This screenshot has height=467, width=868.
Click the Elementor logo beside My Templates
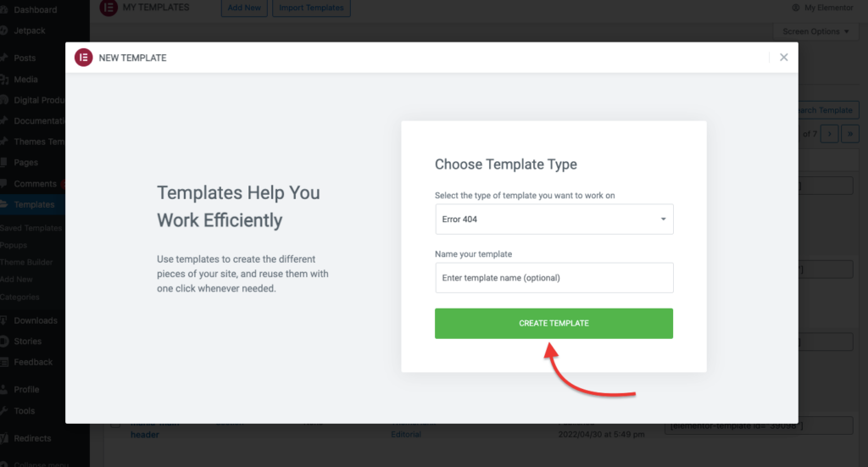pos(108,8)
